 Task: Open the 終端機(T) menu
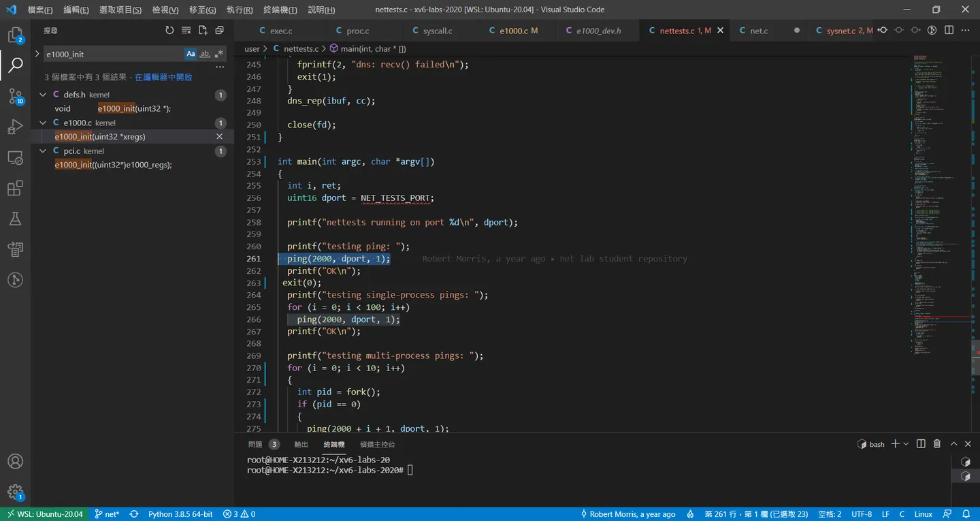coord(280,10)
